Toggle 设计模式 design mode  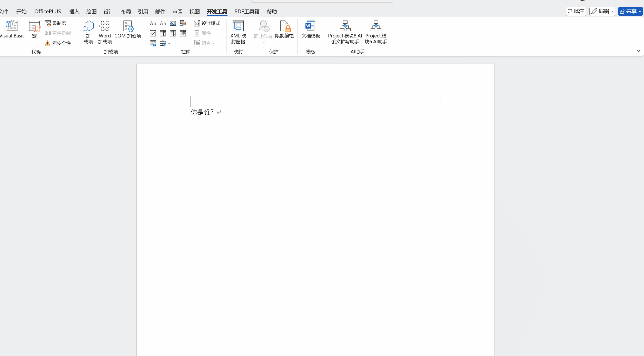point(207,23)
